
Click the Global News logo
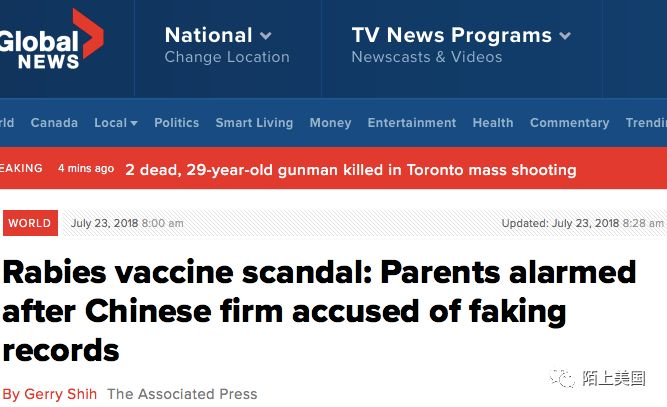click(50, 45)
